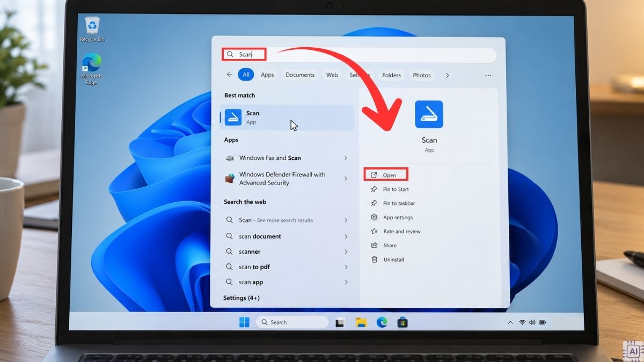Open the Microsoft Edge desktop shortcut
Screen dimensions: 644x362
(x=92, y=69)
